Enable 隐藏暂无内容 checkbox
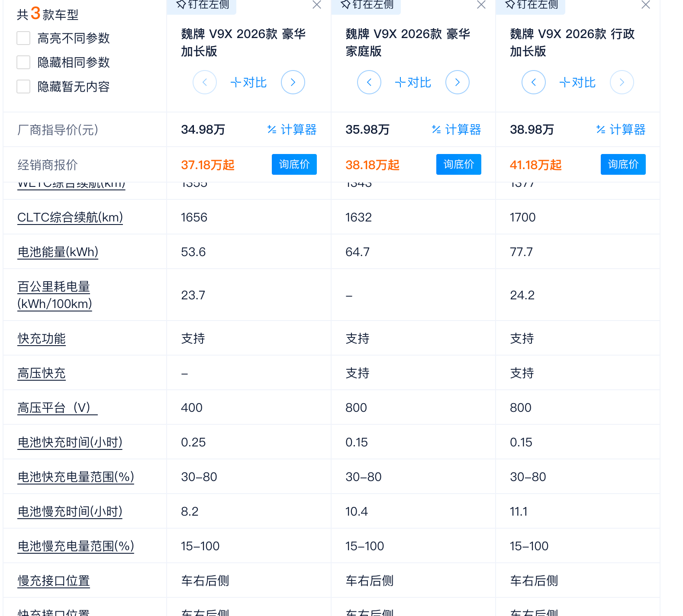 (23, 87)
